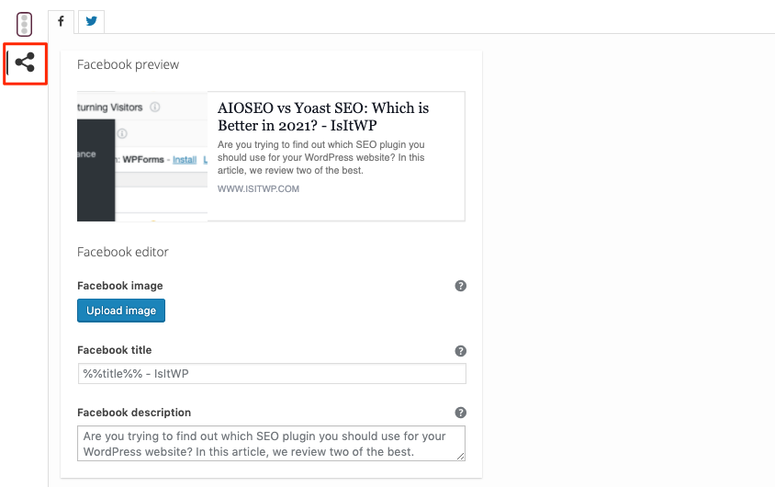Click the Facebook description text area
This screenshot has height=487, width=775.
click(271, 443)
